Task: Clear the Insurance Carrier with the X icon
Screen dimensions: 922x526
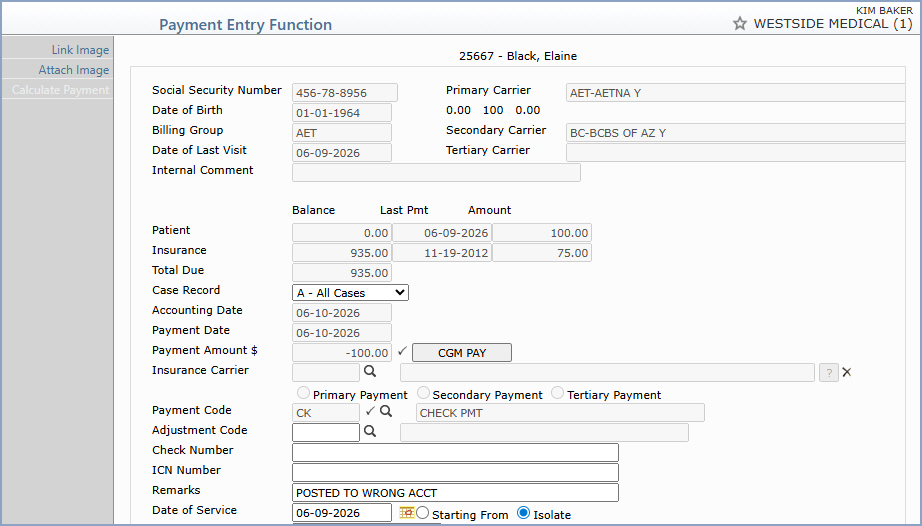Action: [x=847, y=372]
